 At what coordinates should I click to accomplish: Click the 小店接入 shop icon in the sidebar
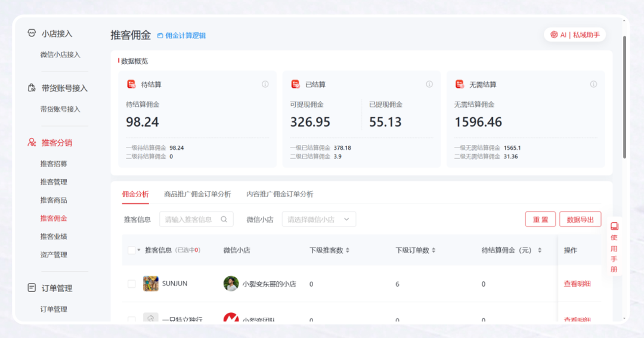point(32,33)
